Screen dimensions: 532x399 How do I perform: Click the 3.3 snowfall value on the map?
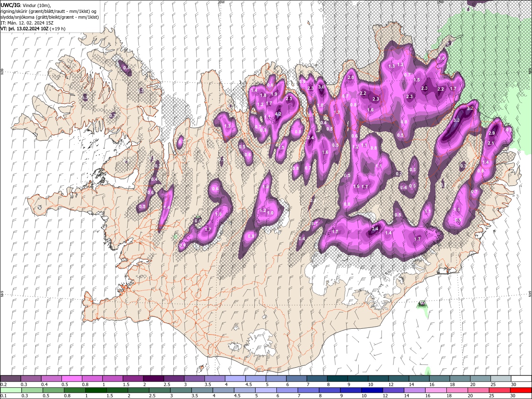coord(456,121)
